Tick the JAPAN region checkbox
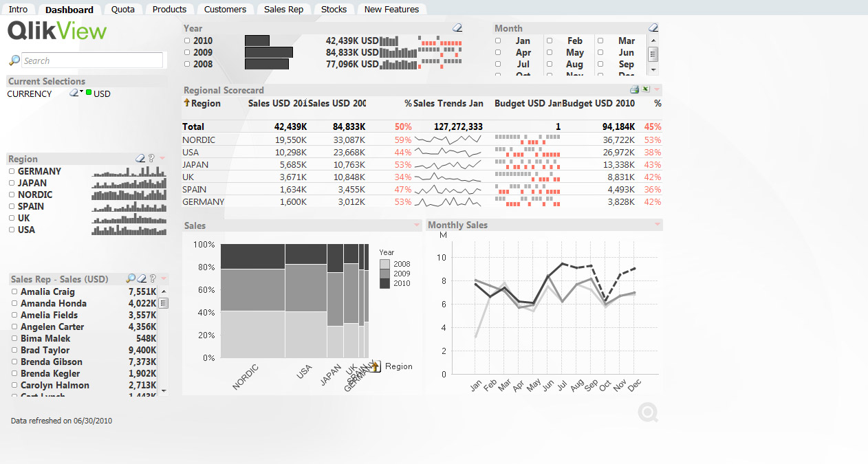The width and height of the screenshot is (868, 464). coord(12,183)
